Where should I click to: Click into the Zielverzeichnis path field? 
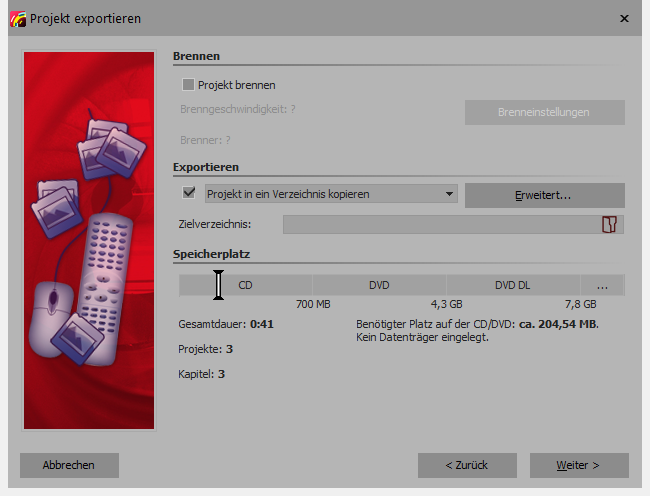(x=440, y=225)
